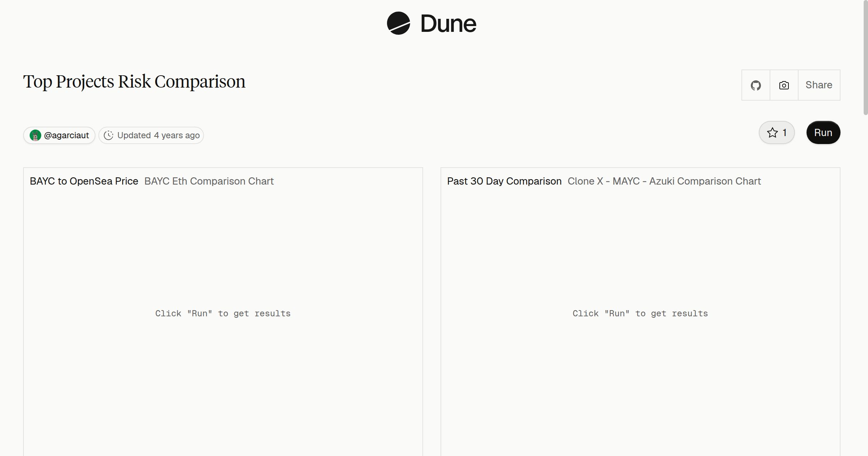Open Clone X - MAYC - Azuki Comparison Chart
Viewport: 868px width, 456px height.
664,181
